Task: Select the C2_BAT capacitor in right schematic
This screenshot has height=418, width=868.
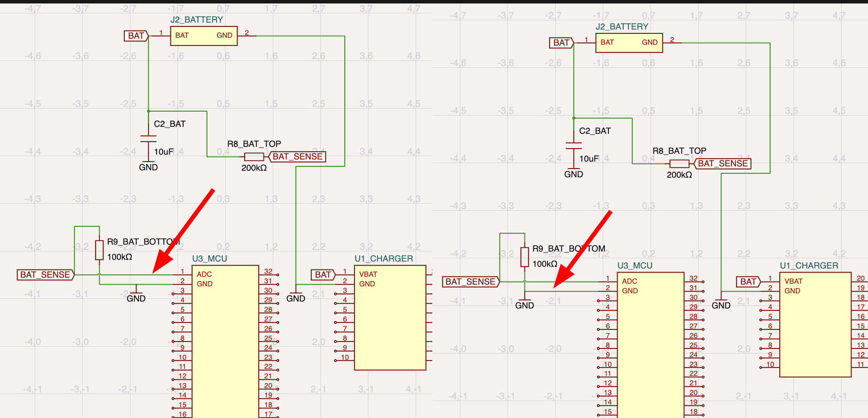Action: tap(574, 146)
